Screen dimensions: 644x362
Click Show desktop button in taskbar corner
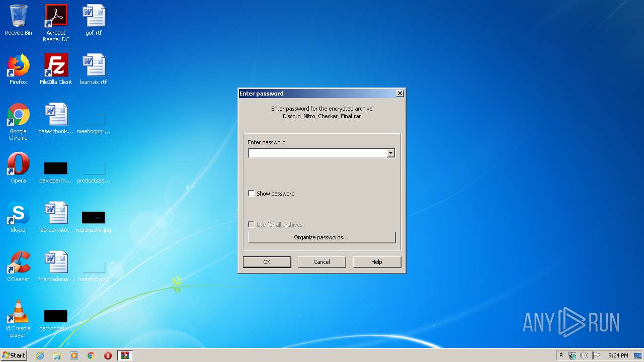[x=638, y=355]
